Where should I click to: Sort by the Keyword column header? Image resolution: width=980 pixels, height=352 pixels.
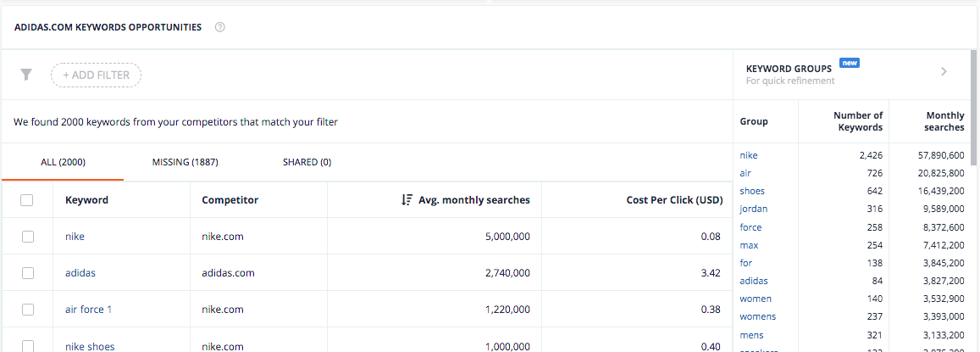tap(87, 200)
